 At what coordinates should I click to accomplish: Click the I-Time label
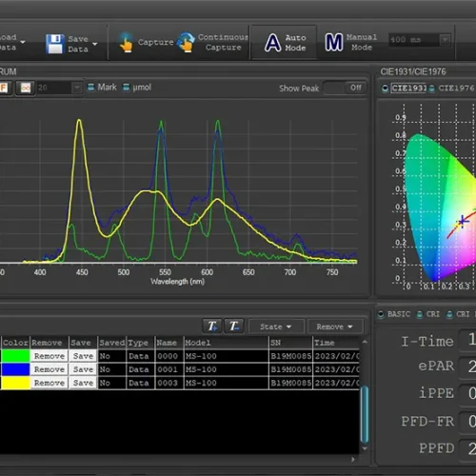point(427,342)
